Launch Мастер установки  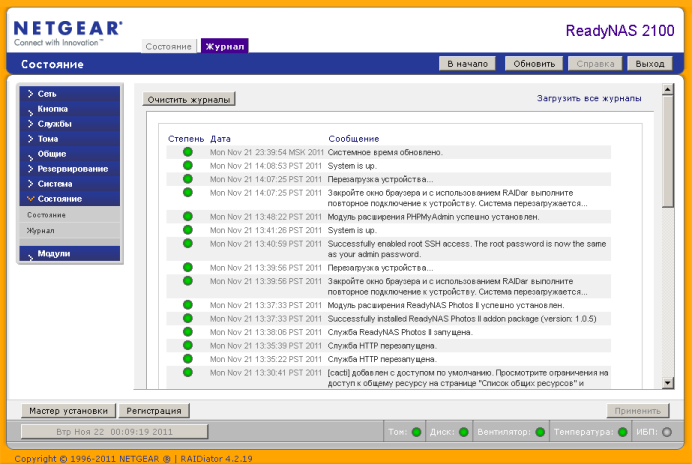tap(68, 411)
